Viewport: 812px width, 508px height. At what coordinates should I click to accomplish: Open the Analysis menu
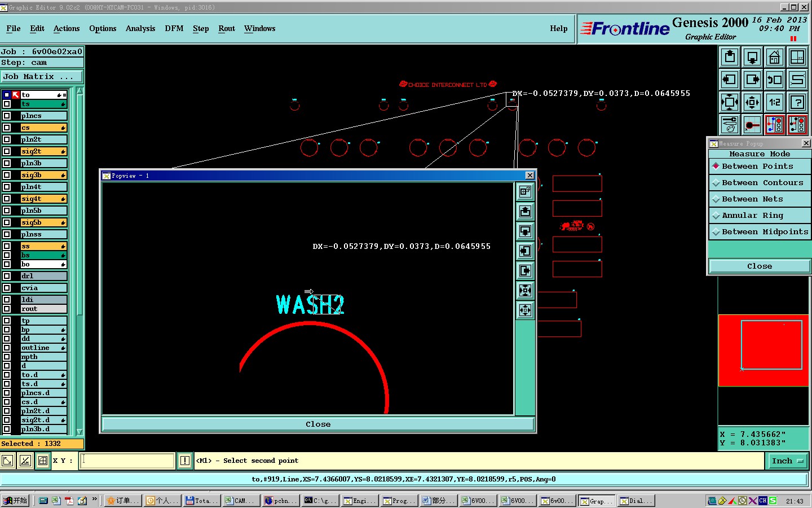(140, 29)
